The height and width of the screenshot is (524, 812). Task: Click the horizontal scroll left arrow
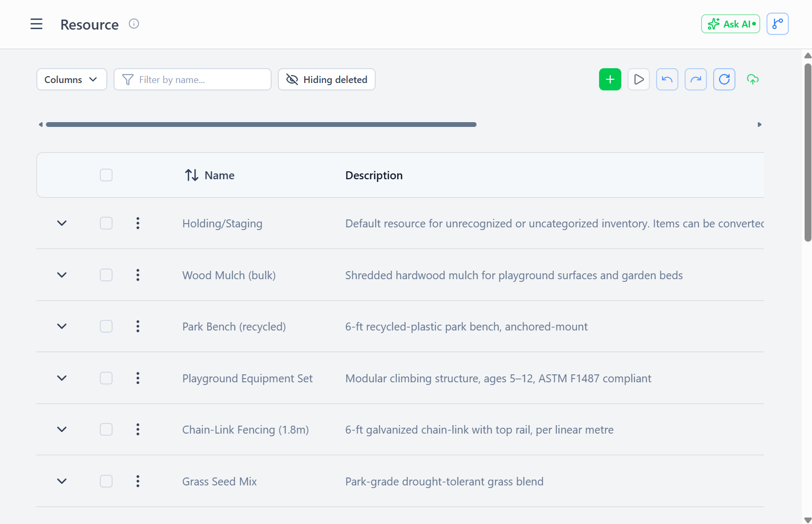click(x=41, y=125)
